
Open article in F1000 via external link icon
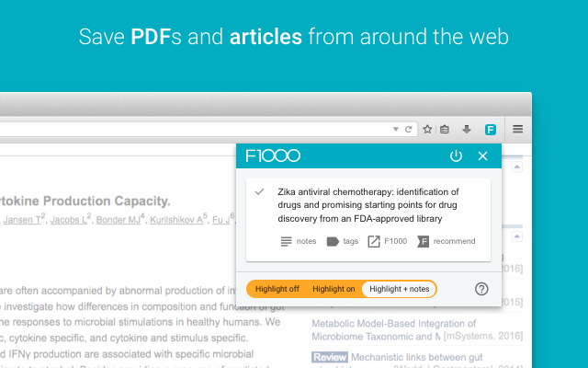[x=387, y=241]
